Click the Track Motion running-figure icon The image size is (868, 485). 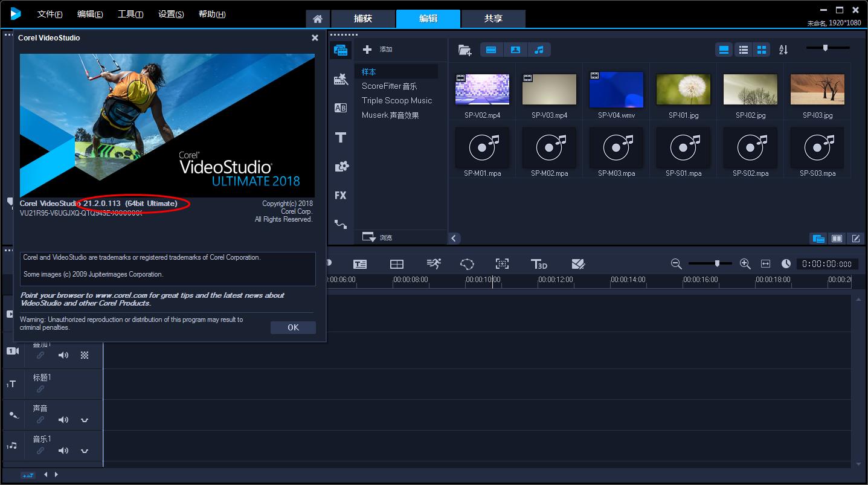(434, 263)
